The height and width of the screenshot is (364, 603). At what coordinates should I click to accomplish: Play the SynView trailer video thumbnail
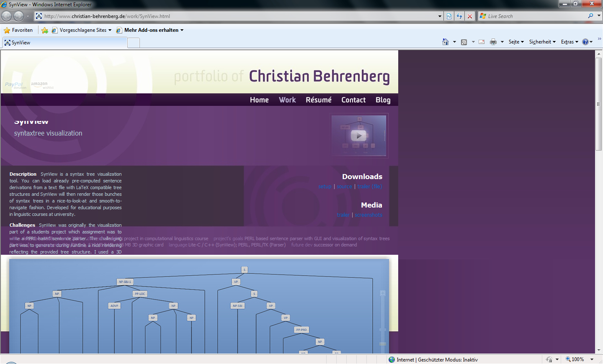point(358,136)
